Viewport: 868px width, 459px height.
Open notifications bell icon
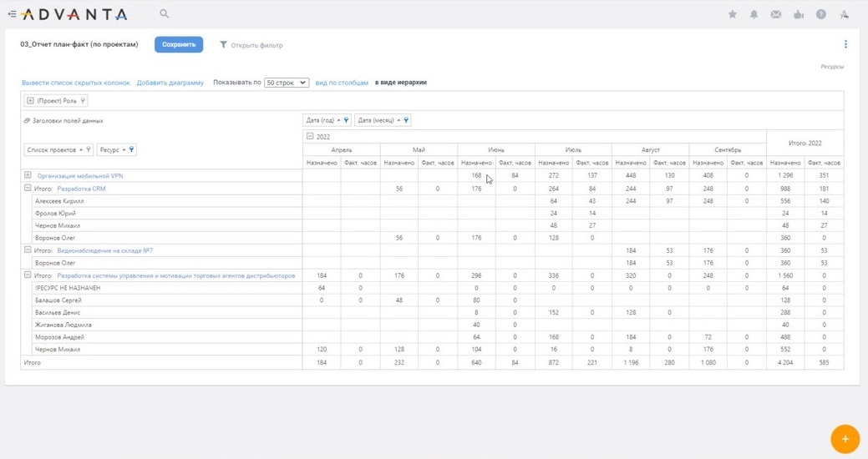click(754, 14)
